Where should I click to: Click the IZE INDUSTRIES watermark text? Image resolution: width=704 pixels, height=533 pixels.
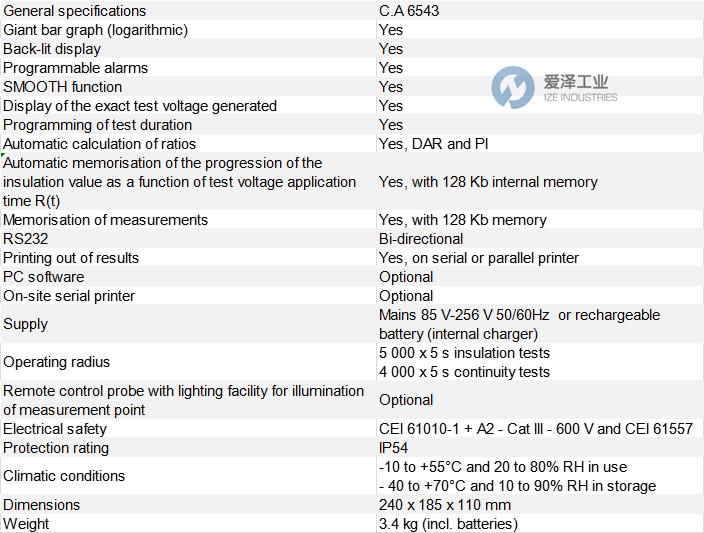tap(578, 97)
